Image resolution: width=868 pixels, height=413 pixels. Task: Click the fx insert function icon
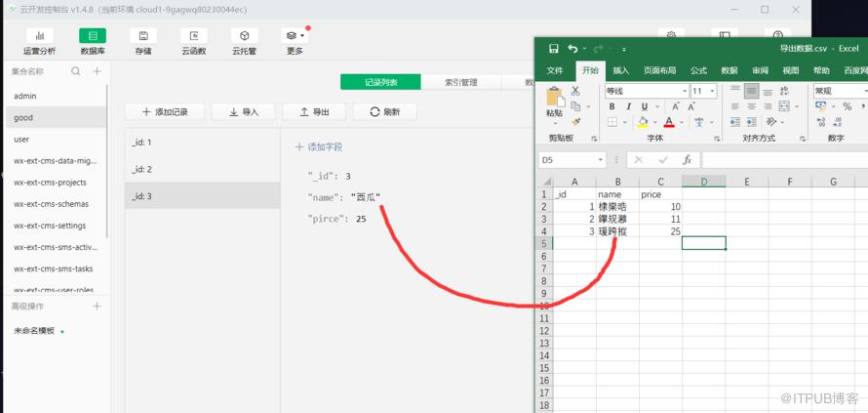687,160
